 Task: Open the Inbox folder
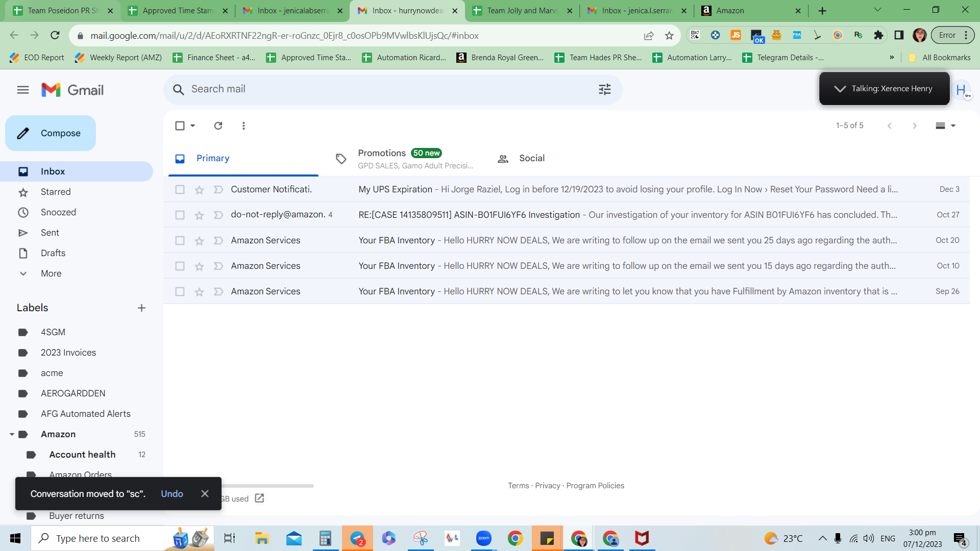pyautogui.click(x=77, y=171)
